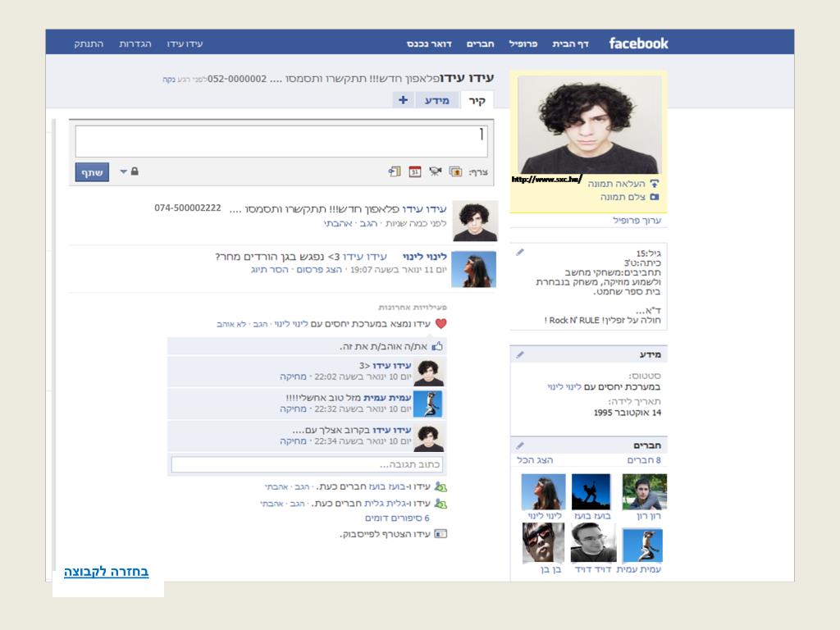Add a new tab with plus icon
The height and width of the screenshot is (630, 840).
click(x=404, y=99)
